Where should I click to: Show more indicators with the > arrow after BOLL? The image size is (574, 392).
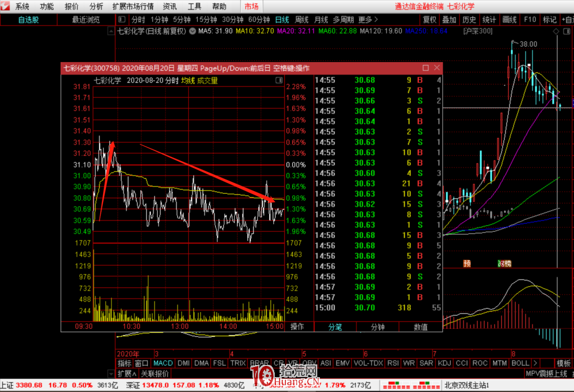coord(535,363)
